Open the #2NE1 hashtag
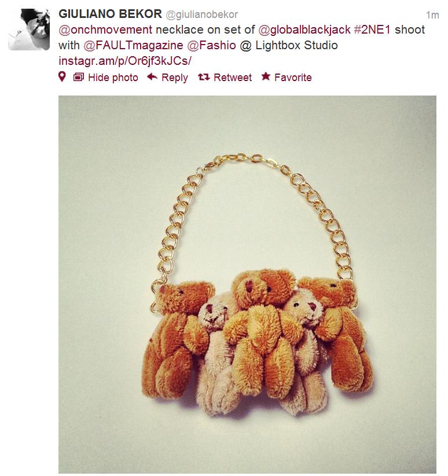 [372, 30]
